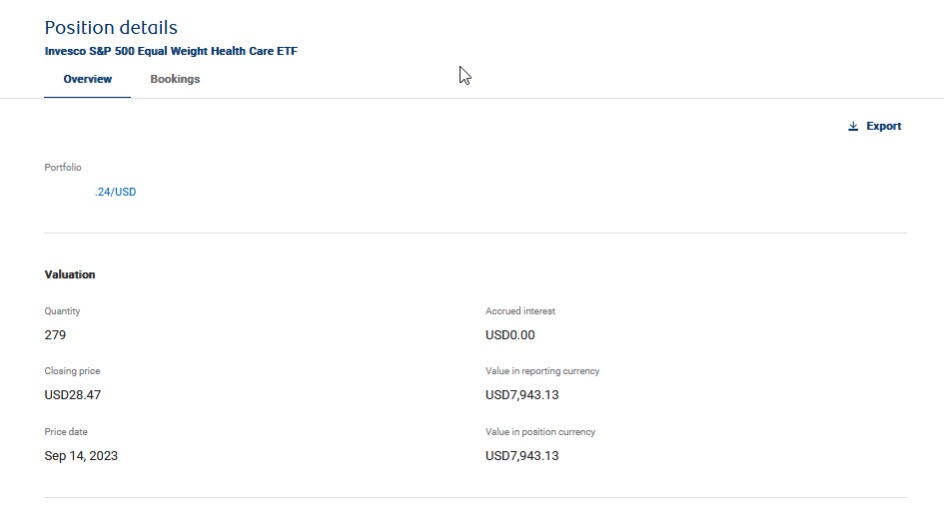Viewport: 944px width, 508px height.
Task: Select the Overview tab
Action: tap(87, 79)
